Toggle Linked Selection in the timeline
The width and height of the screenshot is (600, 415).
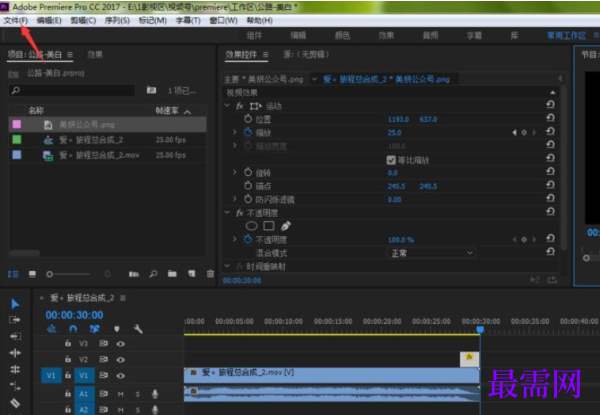[x=95, y=329]
